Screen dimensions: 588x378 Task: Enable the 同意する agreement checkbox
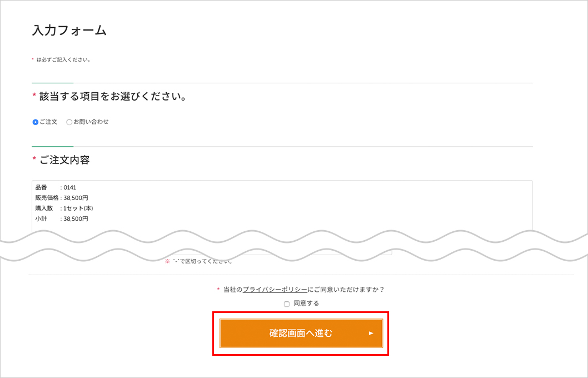[287, 303]
